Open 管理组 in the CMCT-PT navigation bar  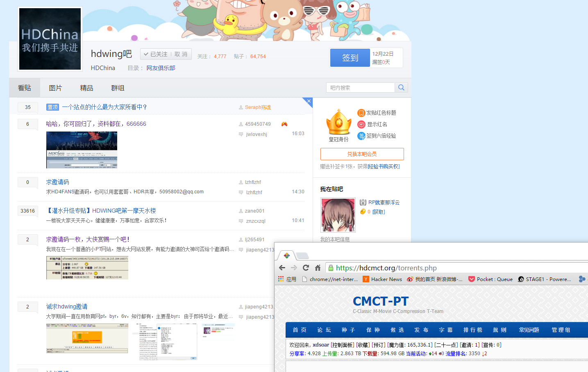point(561,330)
